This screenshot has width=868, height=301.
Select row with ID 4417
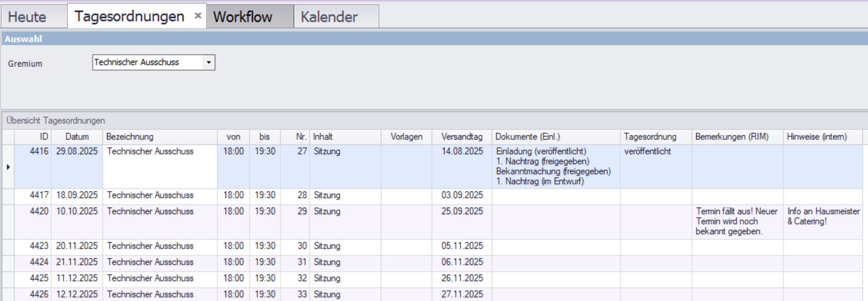[x=39, y=195]
